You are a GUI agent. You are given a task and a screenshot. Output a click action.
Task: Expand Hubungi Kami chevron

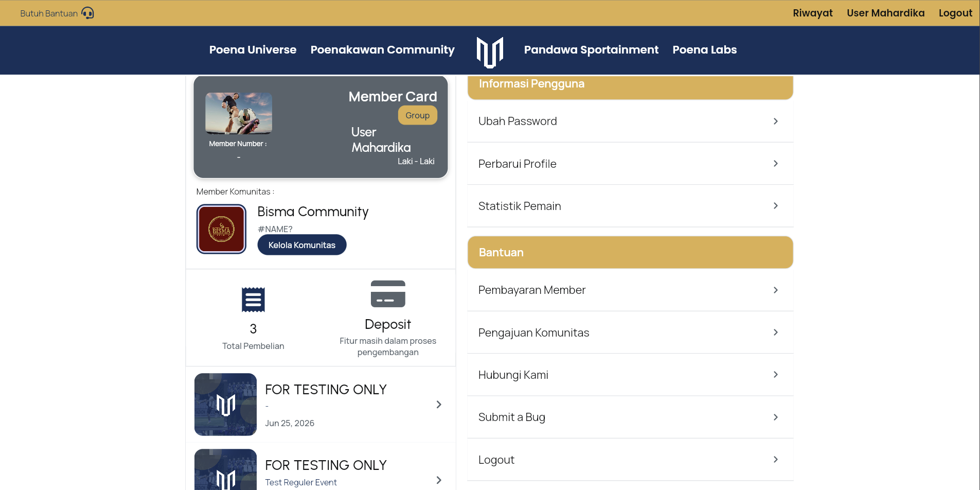pos(776,375)
